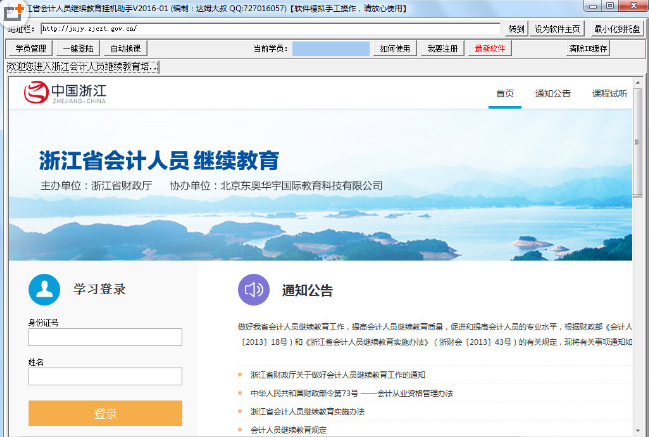Click the blue 当前学员 current student field
649x437 pixels.
(x=331, y=48)
